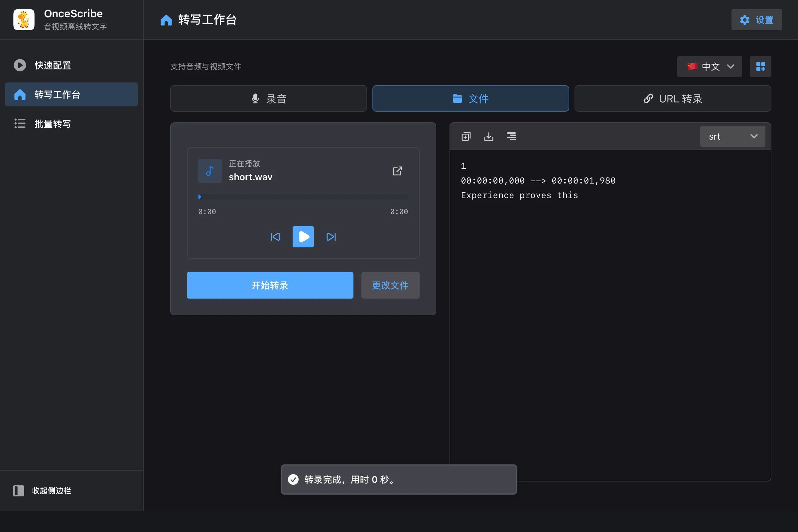Switch to the URL 转录 tab
Image resolution: width=798 pixels, height=532 pixels.
[x=673, y=98]
